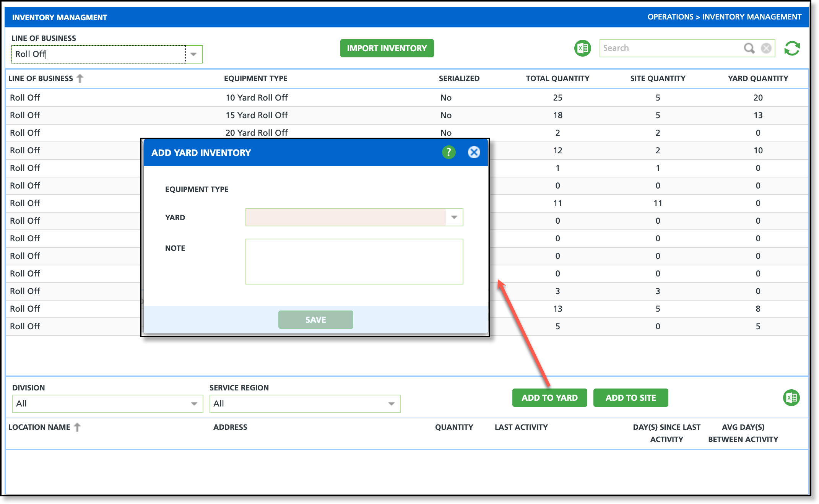Viewport: 819px width, 504px height.
Task: Click the Import Inventory button
Action: 387,48
